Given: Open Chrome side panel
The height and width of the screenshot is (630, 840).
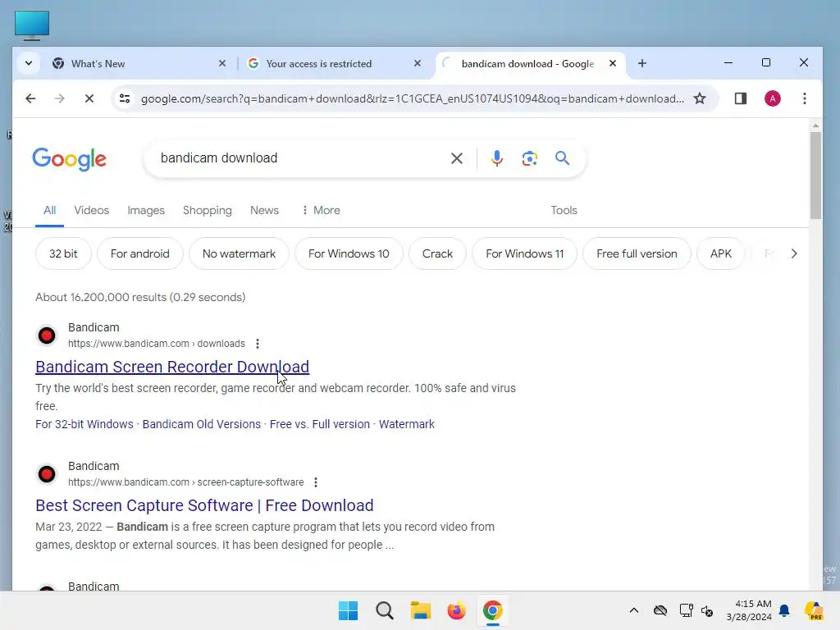Looking at the screenshot, I should [x=741, y=98].
